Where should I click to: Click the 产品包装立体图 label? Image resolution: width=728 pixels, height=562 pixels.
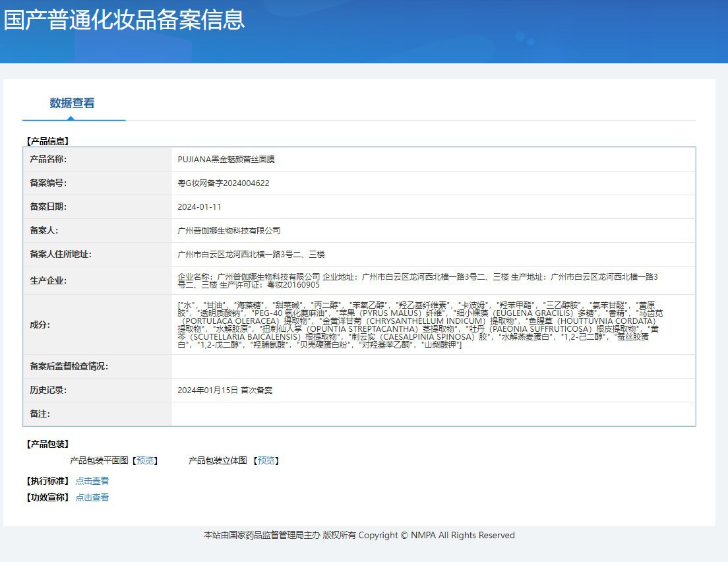(x=218, y=460)
